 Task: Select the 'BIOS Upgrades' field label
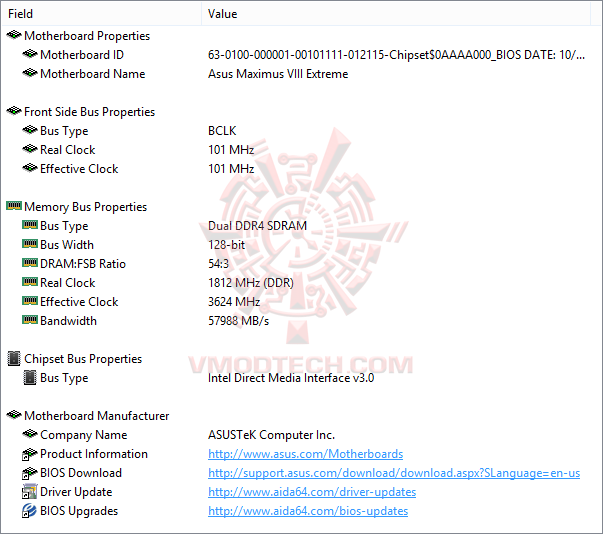coord(79,511)
